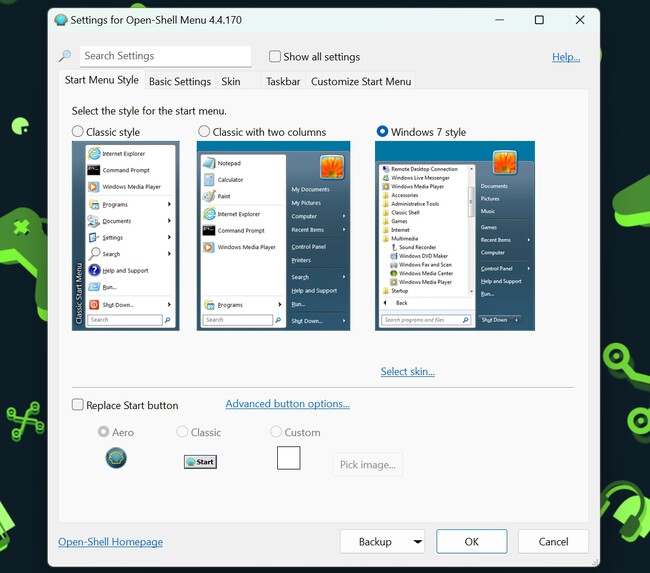Switch to the Taskbar tab
The image size is (650, 573).
(283, 81)
